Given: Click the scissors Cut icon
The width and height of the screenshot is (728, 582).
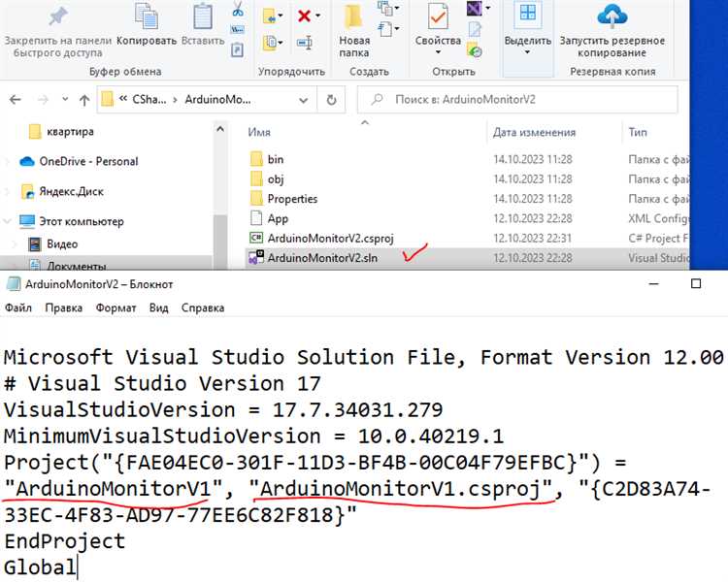Looking at the screenshot, I should coord(238,9).
